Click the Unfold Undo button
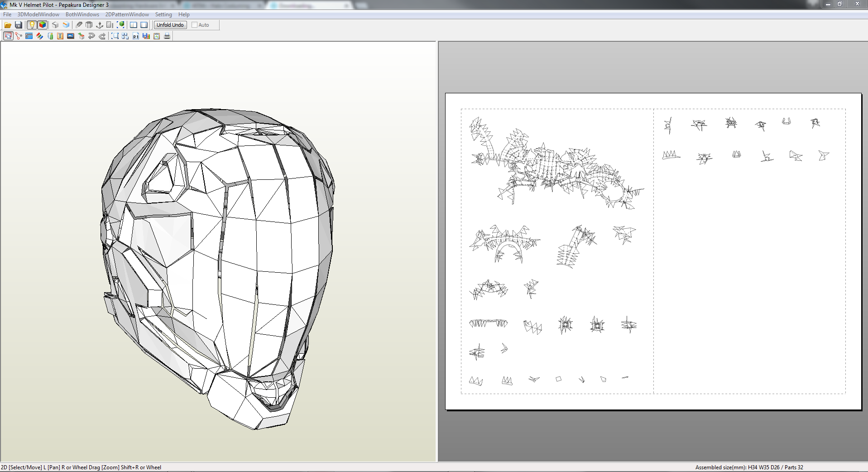The height and width of the screenshot is (472, 868). (x=170, y=25)
